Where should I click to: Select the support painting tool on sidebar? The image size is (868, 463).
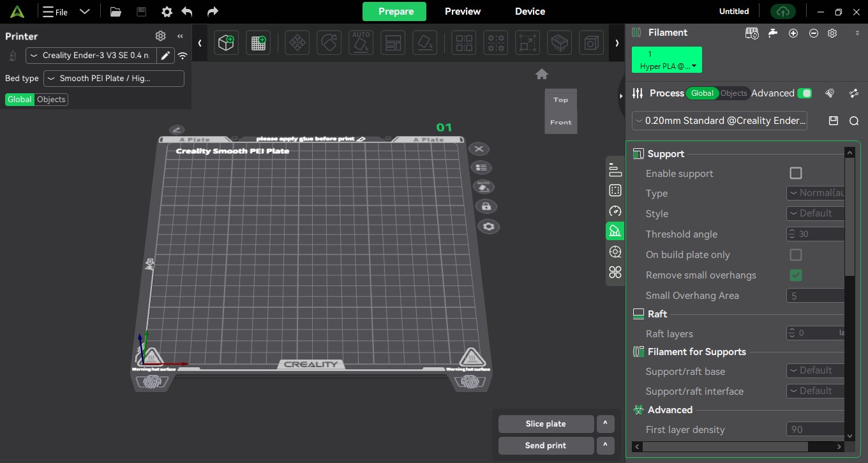615,231
